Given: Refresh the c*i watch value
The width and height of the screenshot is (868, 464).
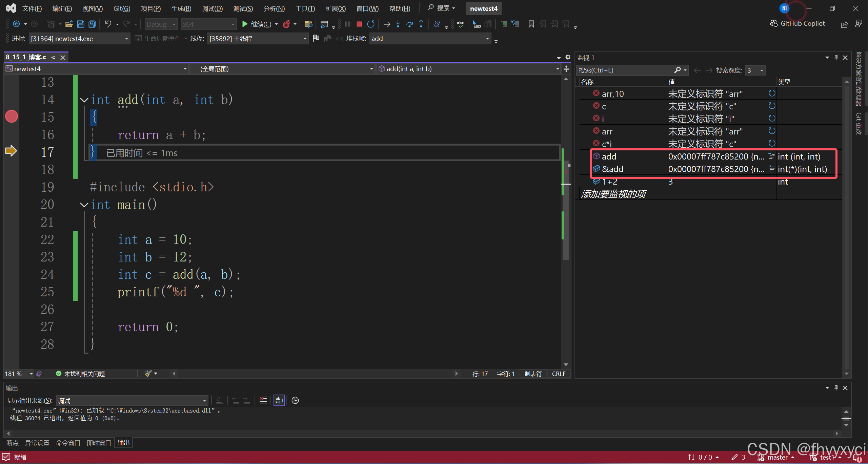Looking at the screenshot, I should coord(772,143).
